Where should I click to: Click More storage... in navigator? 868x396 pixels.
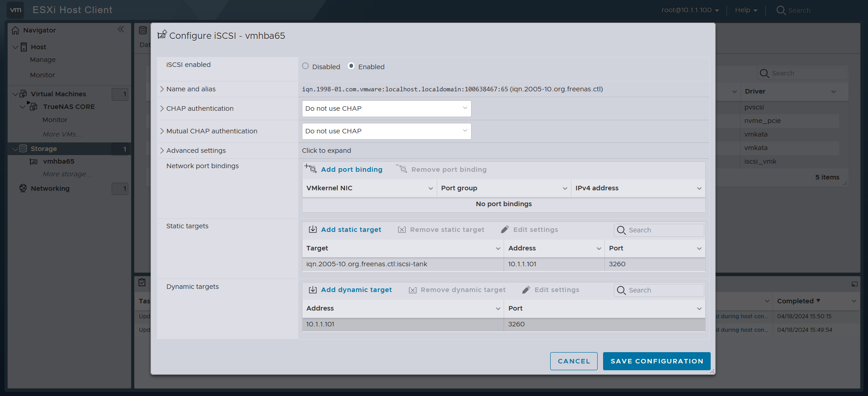(x=67, y=174)
